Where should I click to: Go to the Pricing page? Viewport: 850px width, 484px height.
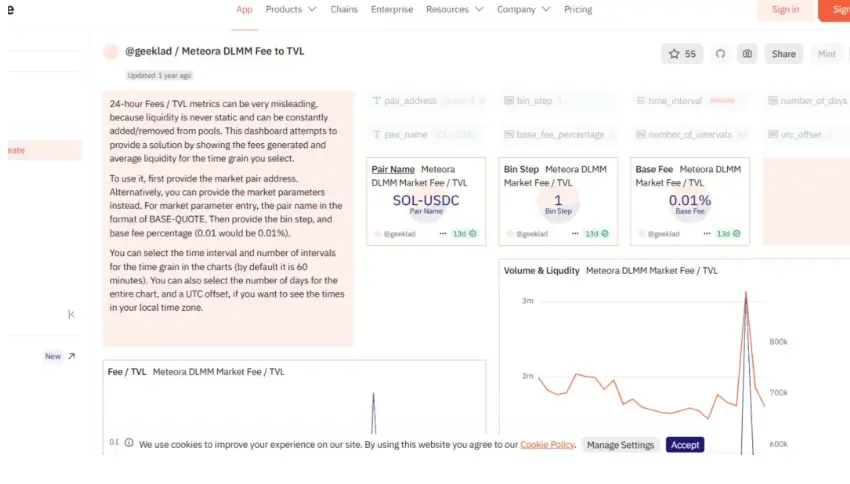pos(578,10)
